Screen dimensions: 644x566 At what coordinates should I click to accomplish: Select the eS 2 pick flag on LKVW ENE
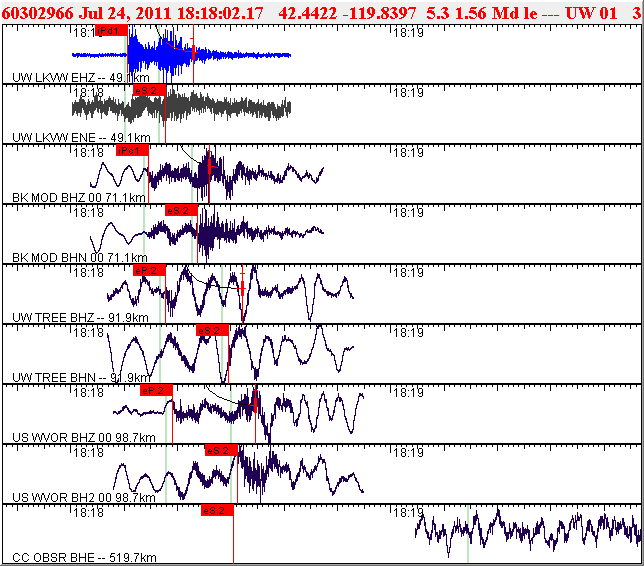click(149, 90)
